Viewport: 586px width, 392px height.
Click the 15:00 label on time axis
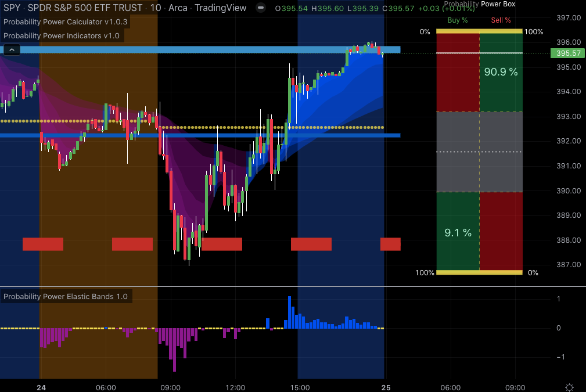point(300,387)
